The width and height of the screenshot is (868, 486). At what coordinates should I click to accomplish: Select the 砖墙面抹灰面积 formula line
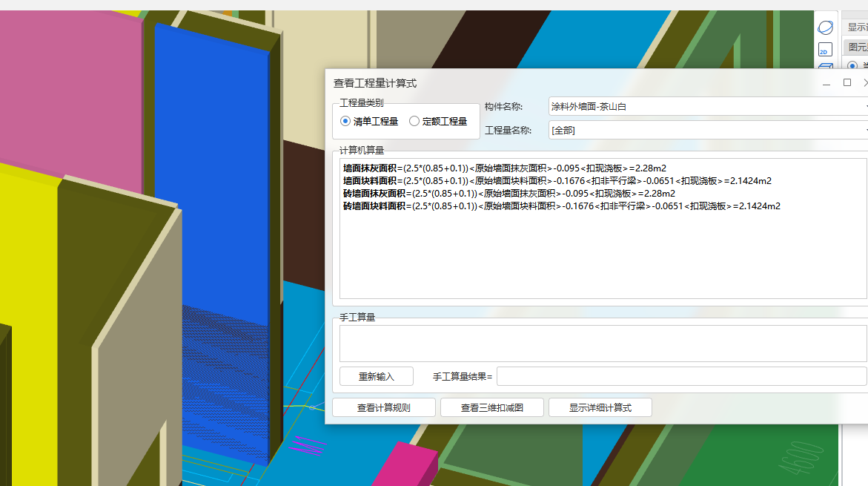508,194
